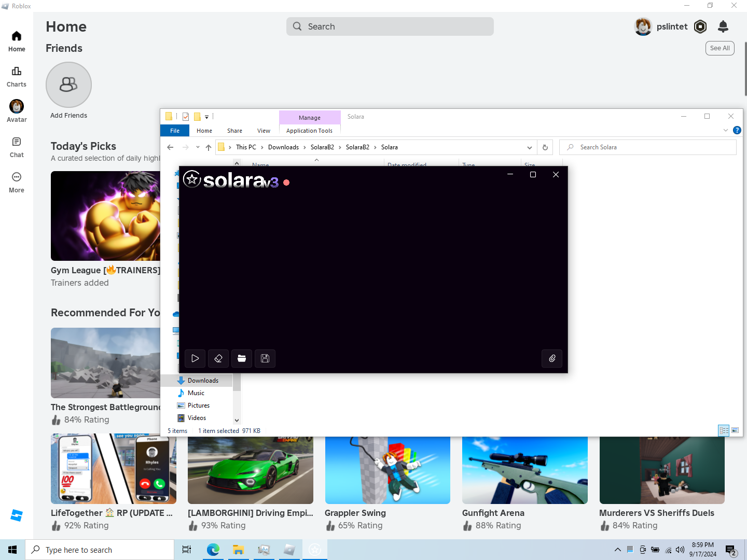The height and width of the screenshot is (560, 747).
Task: Open Murderers VS Sheriffs Duels thumbnail
Action: click(662, 470)
